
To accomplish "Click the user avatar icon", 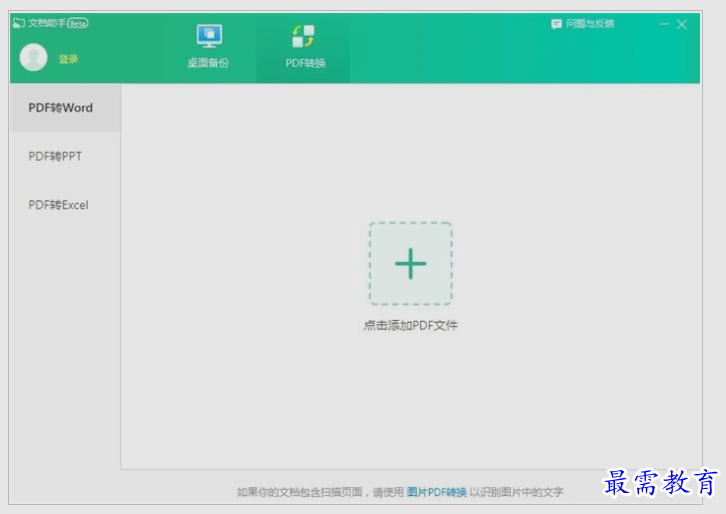I will pos(33,57).
